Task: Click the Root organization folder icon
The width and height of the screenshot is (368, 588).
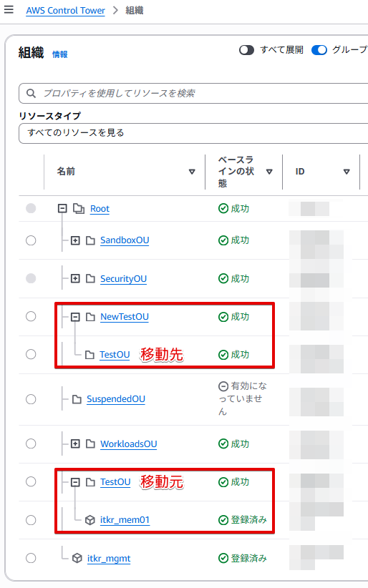Action: tap(79, 208)
